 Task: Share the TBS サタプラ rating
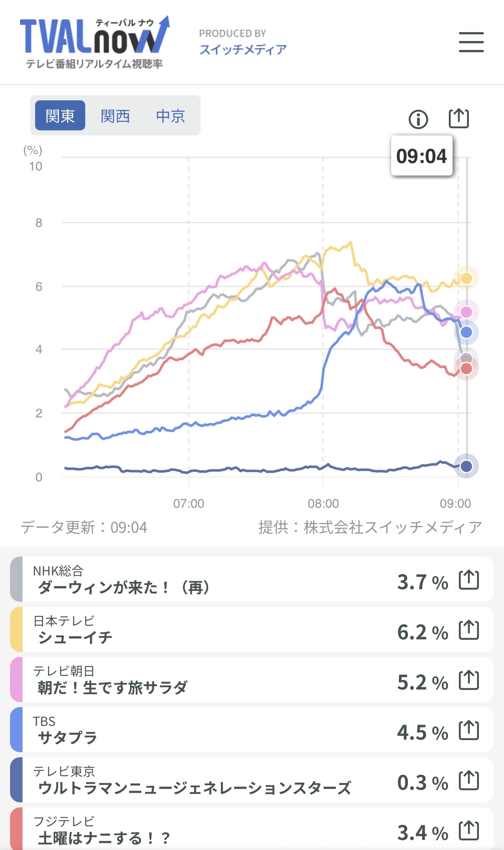tap(468, 730)
